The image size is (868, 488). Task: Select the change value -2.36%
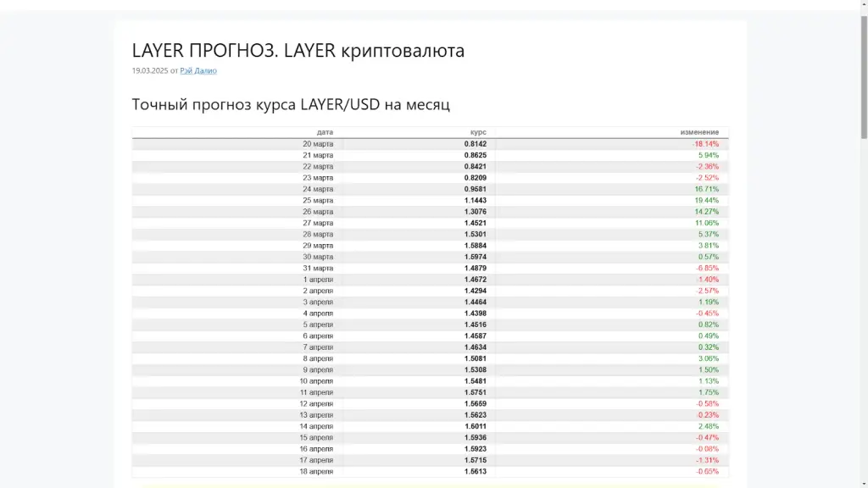coord(708,167)
